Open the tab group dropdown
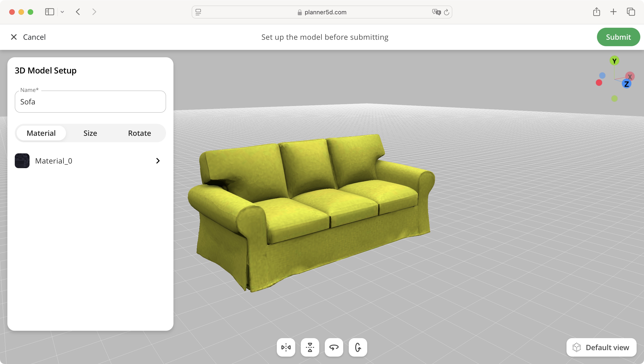 click(x=62, y=12)
